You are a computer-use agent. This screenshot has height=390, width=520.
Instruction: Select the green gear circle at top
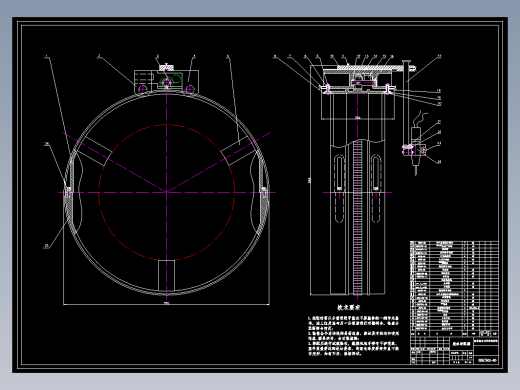pyautogui.click(x=167, y=82)
